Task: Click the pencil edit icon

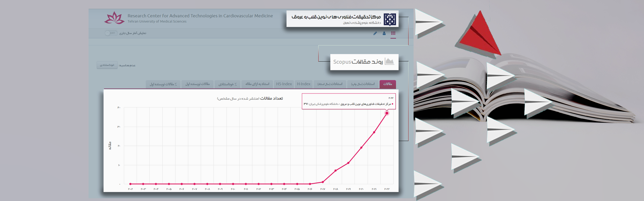Action: click(375, 33)
